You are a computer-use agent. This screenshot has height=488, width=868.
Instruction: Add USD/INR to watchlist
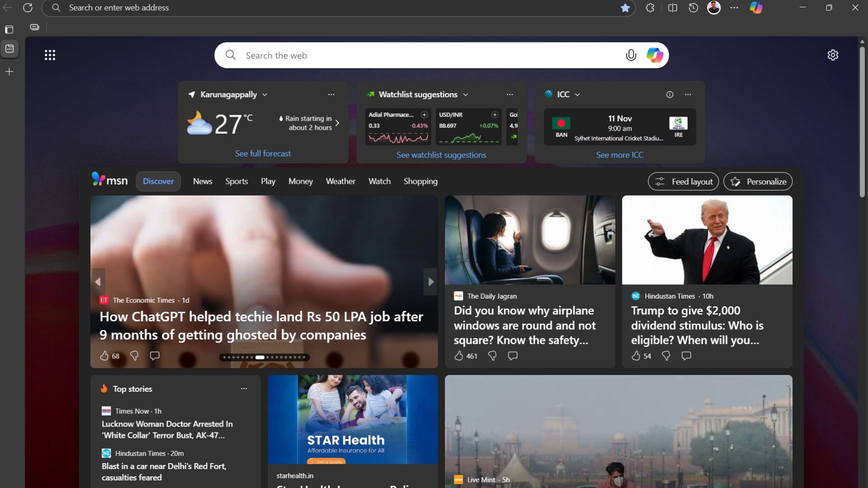coord(495,115)
